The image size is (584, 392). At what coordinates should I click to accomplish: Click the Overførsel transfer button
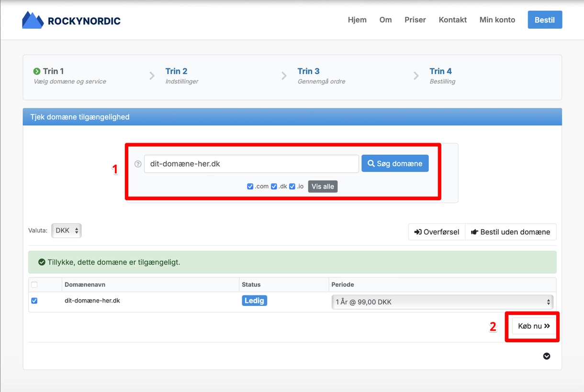(x=437, y=232)
